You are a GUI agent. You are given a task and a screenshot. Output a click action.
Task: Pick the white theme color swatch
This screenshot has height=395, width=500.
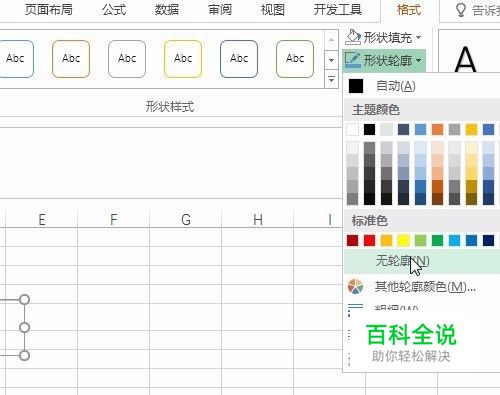353,129
